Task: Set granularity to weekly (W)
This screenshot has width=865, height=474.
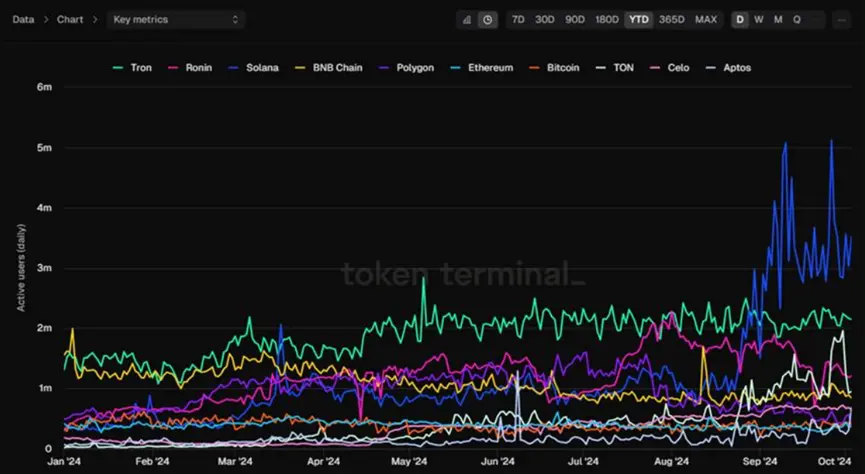Action: 759,19
